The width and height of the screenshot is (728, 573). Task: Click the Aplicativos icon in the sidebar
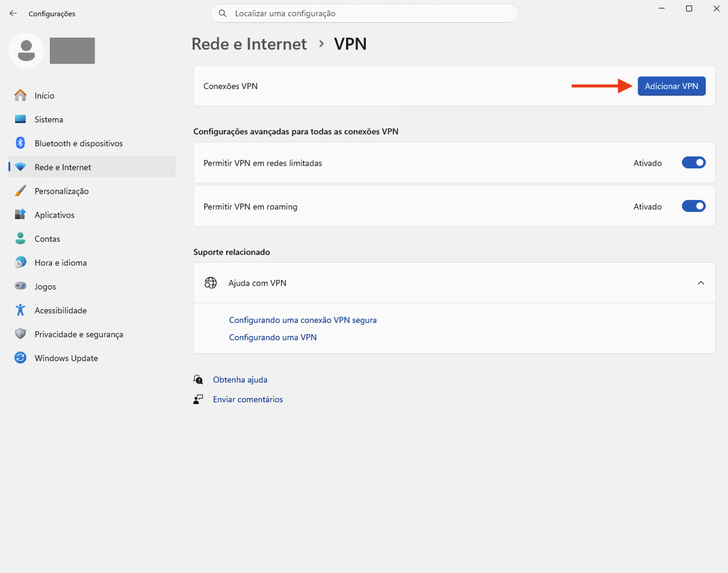pyautogui.click(x=21, y=214)
